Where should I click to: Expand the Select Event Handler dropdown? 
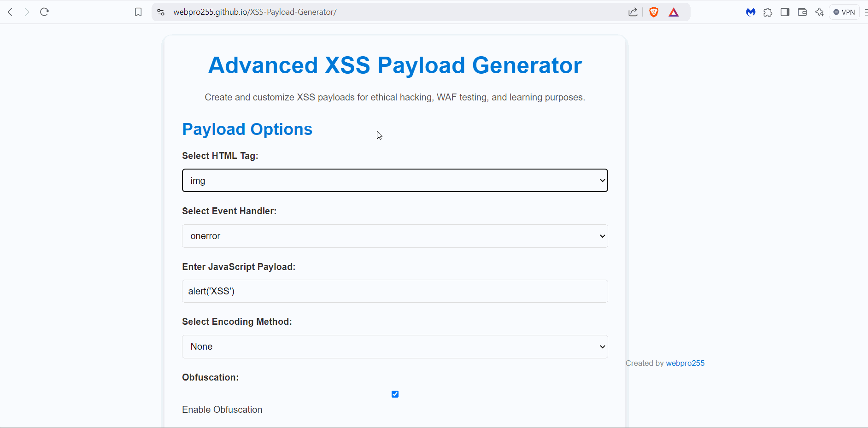coord(395,236)
